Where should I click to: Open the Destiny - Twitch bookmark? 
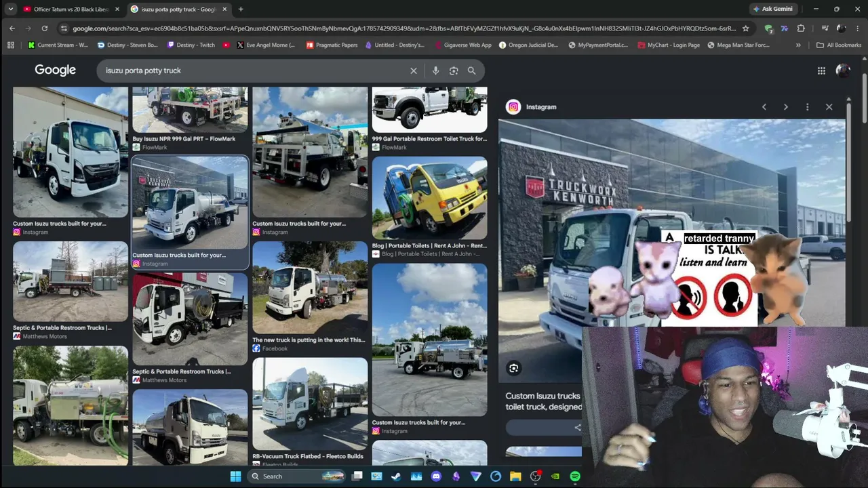coord(190,45)
